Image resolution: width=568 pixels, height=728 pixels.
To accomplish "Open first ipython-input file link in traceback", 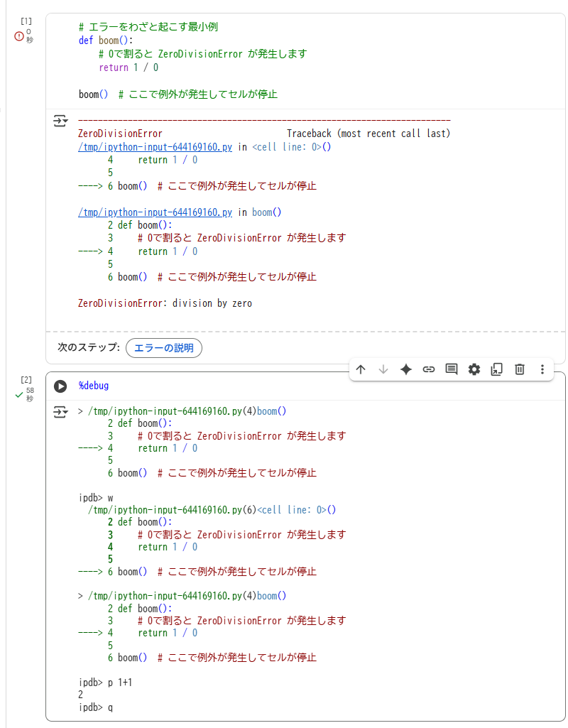I will coord(155,147).
